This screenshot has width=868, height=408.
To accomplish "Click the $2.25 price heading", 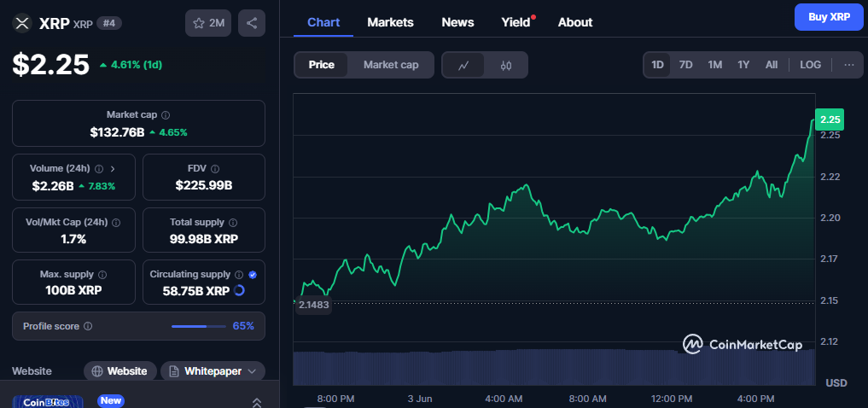I will pos(50,65).
